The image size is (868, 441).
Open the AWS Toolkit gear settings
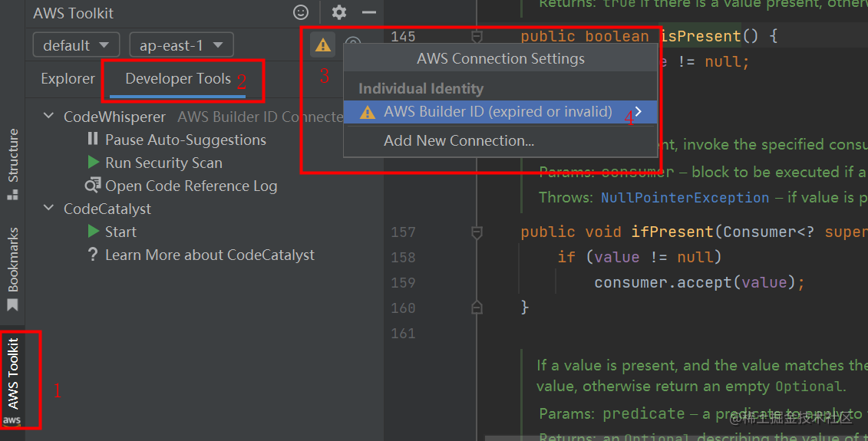pyautogui.click(x=338, y=12)
